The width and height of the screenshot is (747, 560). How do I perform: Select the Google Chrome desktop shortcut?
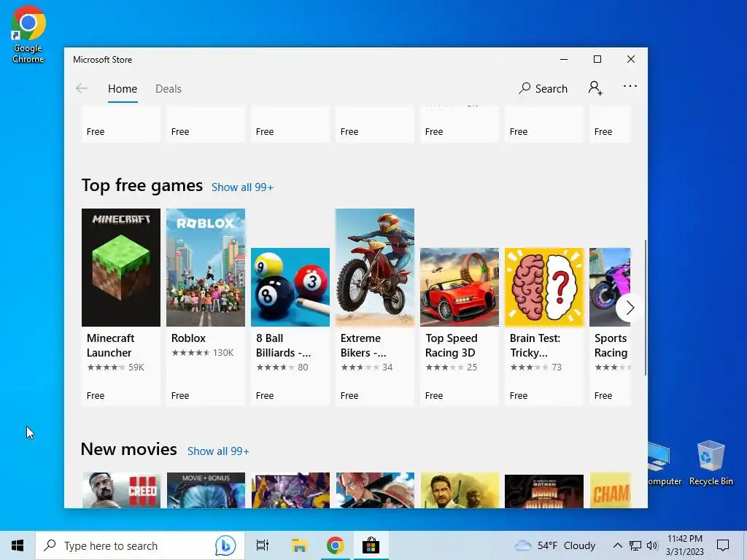click(28, 34)
